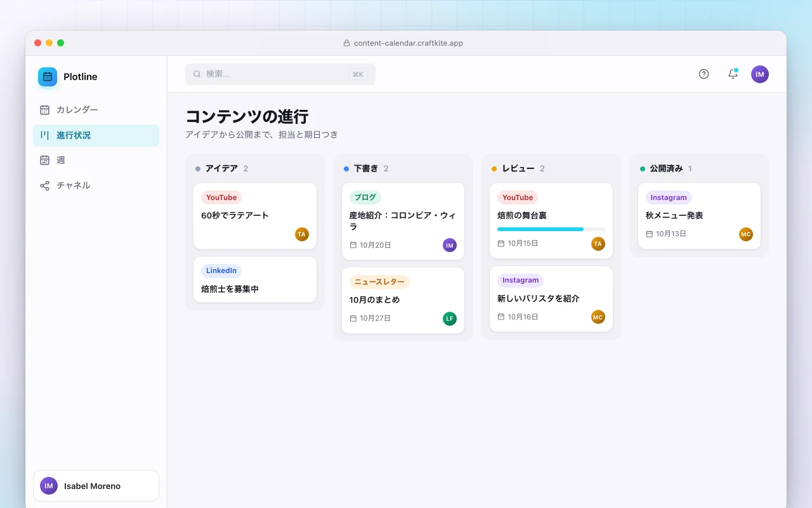The width and height of the screenshot is (812, 508).
Task: Open the カレンダー menu item
Action: point(96,110)
